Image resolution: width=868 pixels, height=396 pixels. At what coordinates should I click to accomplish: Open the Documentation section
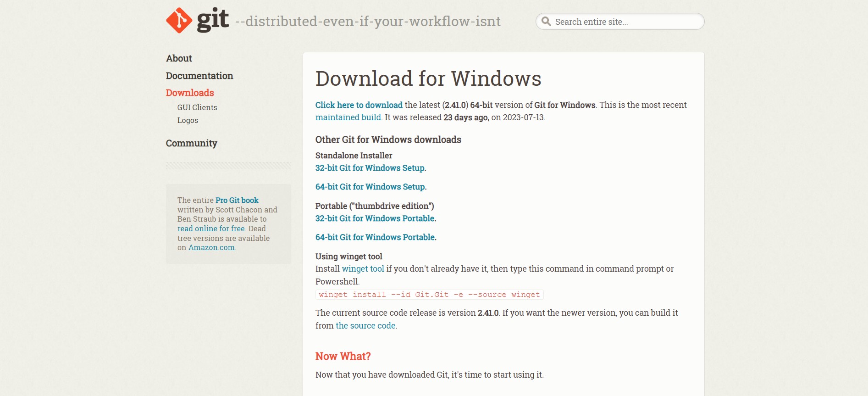point(199,76)
